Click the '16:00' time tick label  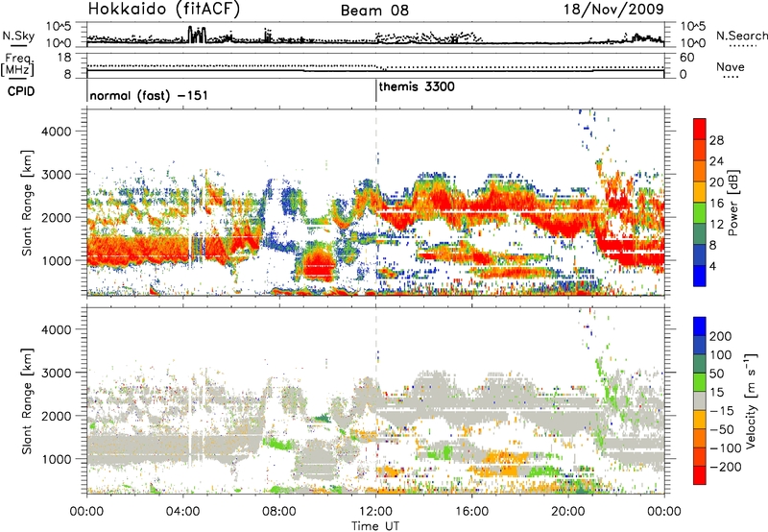[x=471, y=512]
